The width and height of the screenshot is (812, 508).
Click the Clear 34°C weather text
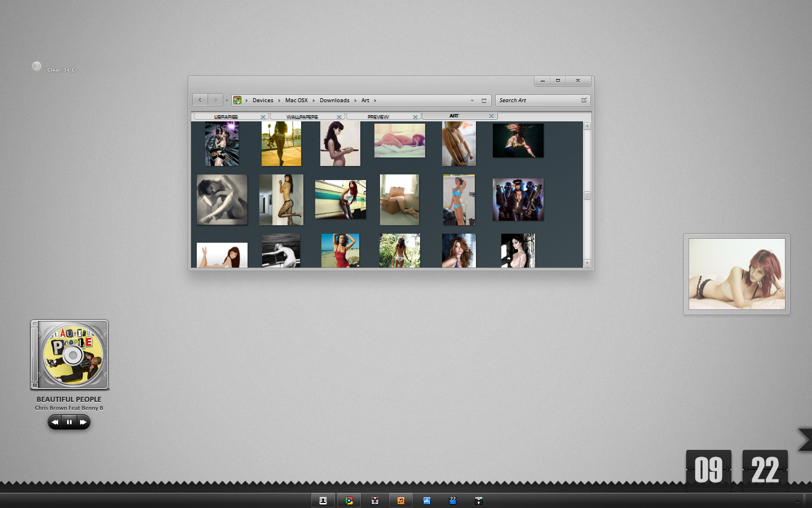point(61,70)
